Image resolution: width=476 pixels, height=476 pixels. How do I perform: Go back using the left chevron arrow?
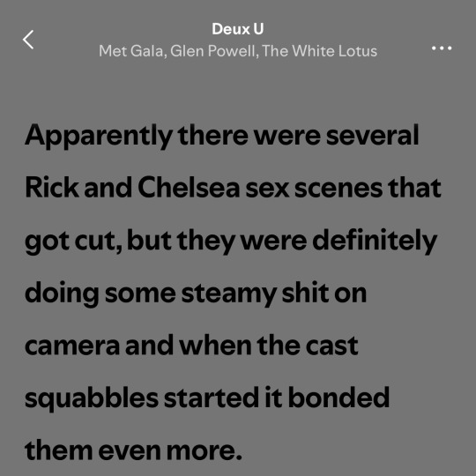click(x=28, y=40)
